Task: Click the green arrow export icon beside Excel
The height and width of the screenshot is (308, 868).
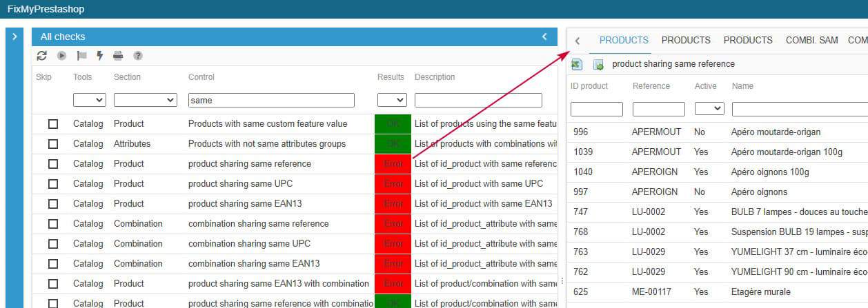Action: point(598,64)
